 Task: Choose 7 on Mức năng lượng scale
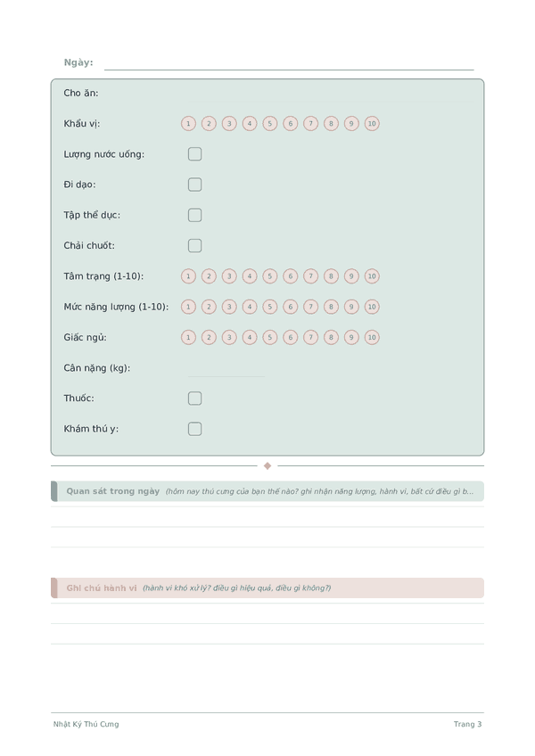tap(310, 307)
